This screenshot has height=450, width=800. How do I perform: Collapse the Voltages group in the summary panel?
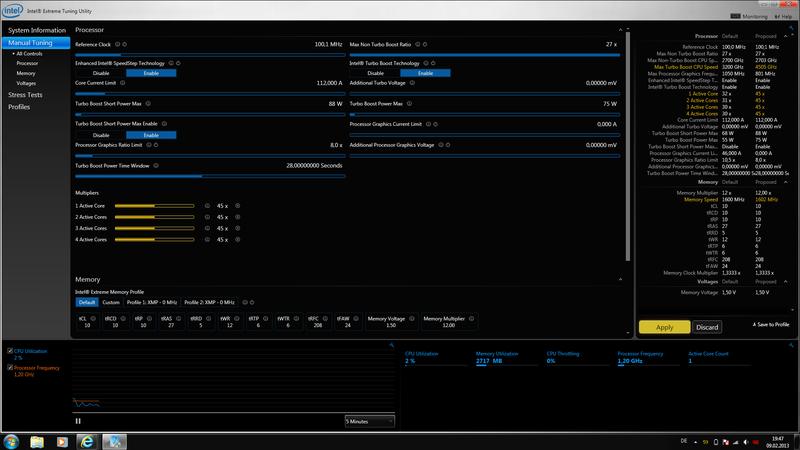pyautogui.click(x=786, y=282)
